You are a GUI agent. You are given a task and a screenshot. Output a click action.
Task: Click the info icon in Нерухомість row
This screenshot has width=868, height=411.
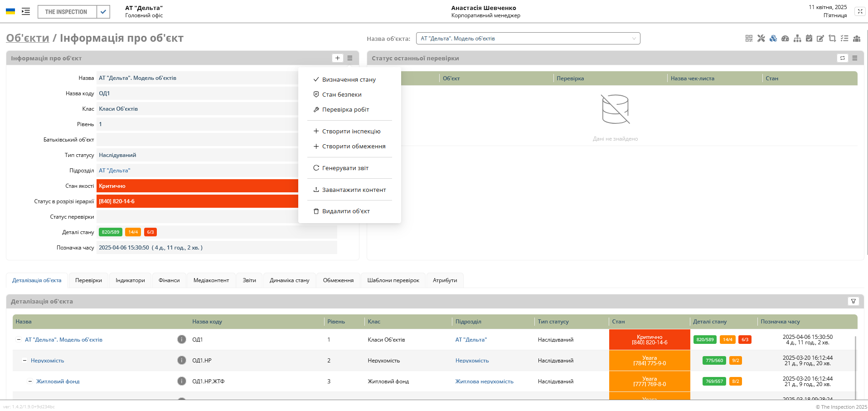pyautogui.click(x=182, y=360)
